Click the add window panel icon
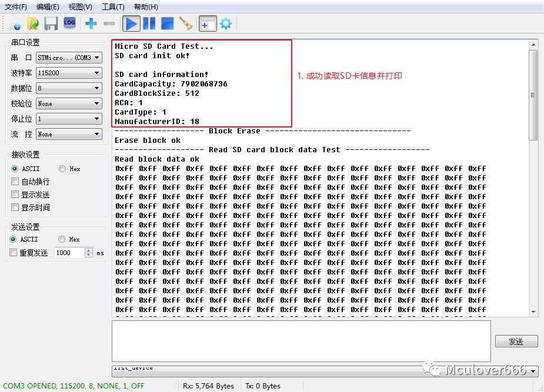This screenshot has height=392, width=544. point(208,24)
